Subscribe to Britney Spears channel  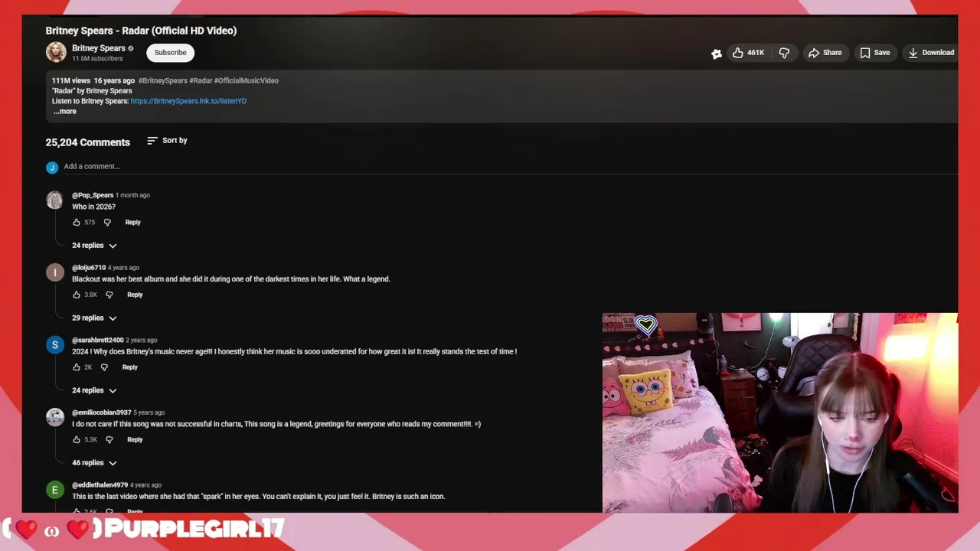point(170,53)
